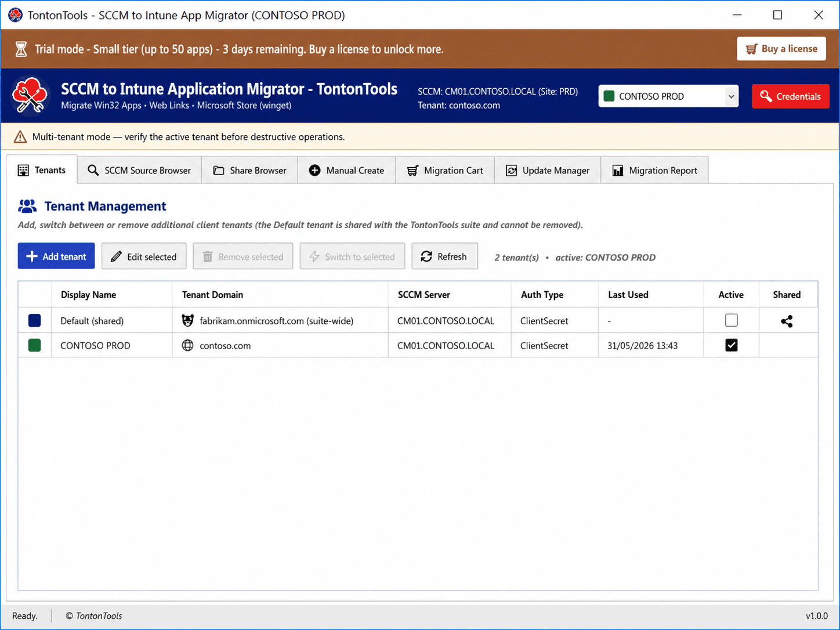Click the globe icon next to contoso.com
This screenshot has width=840, height=630.
pos(187,345)
